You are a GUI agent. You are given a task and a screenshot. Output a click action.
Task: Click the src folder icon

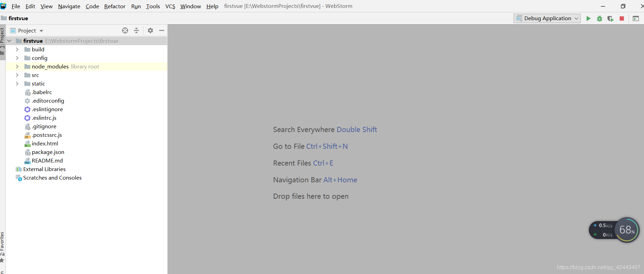pos(27,75)
